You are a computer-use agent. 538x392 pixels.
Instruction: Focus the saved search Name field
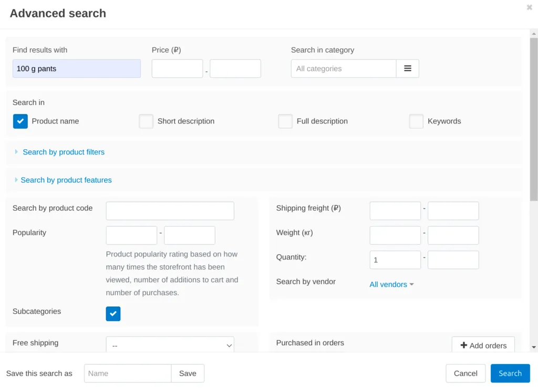coord(128,374)
